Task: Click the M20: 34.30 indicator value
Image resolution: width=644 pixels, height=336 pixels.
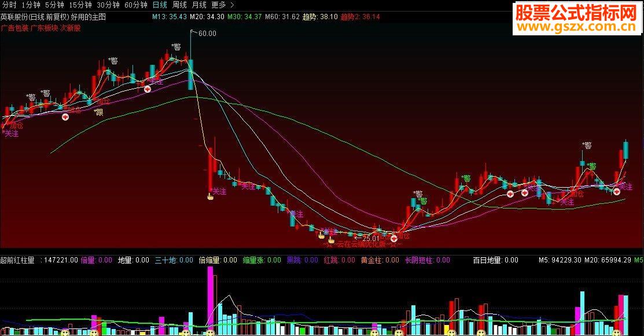Action: coord(207,17)
